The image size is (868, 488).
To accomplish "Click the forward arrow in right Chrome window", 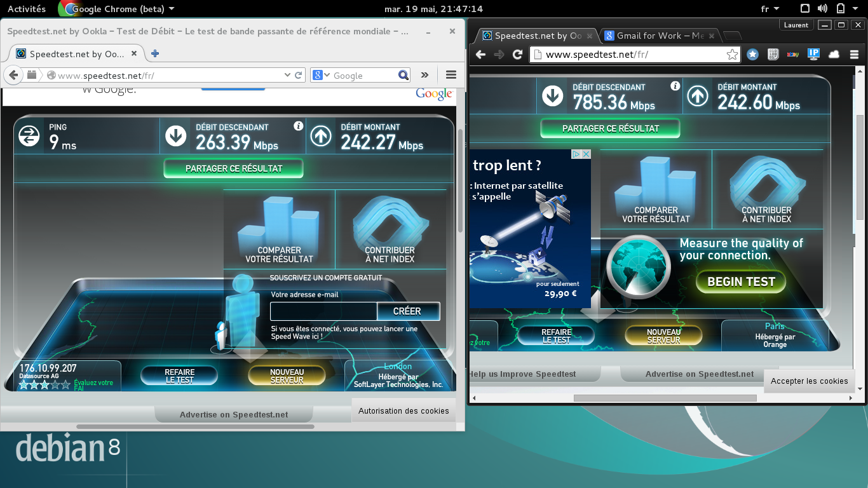I will (499, 55).
